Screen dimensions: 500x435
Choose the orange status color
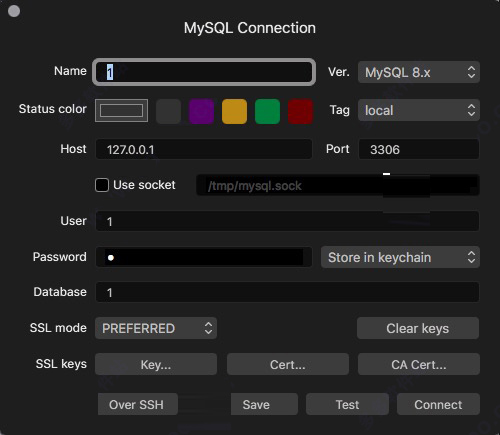[x=234, y=111]
